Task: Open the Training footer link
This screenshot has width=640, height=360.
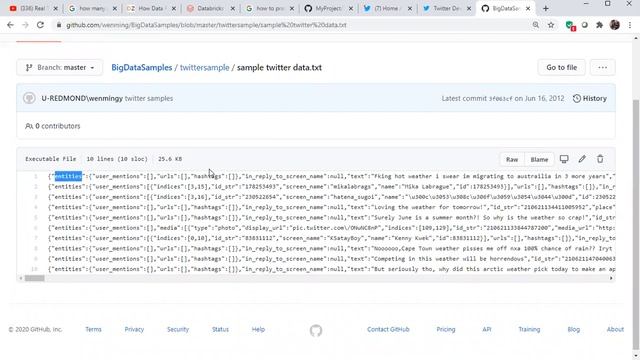Action: [529, 329]
